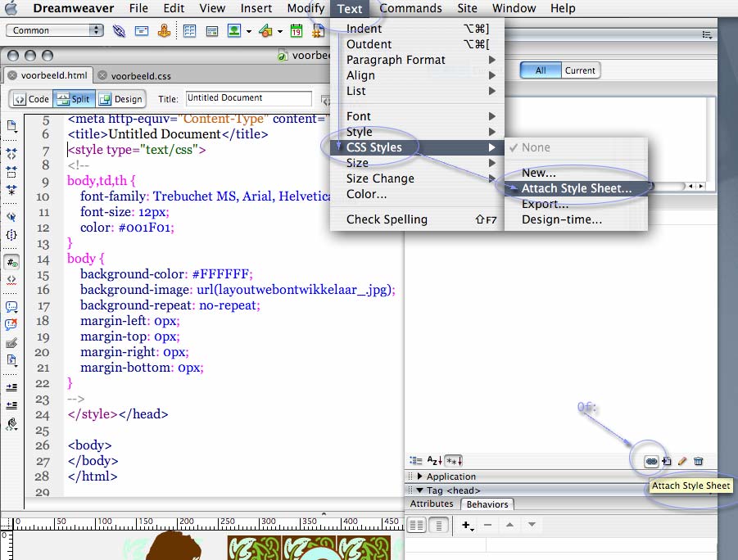
Task: Open the File menu
Action: (138, 8)
